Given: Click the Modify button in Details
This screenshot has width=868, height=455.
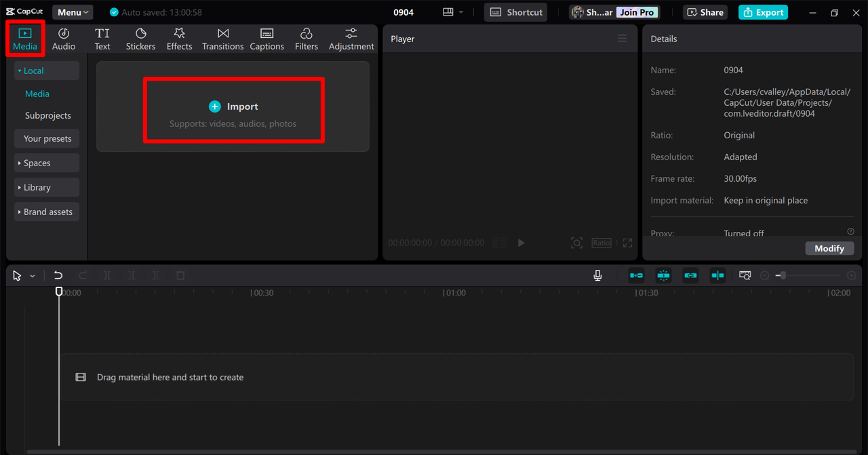Looking at the screenshot, I should (829, 248).
